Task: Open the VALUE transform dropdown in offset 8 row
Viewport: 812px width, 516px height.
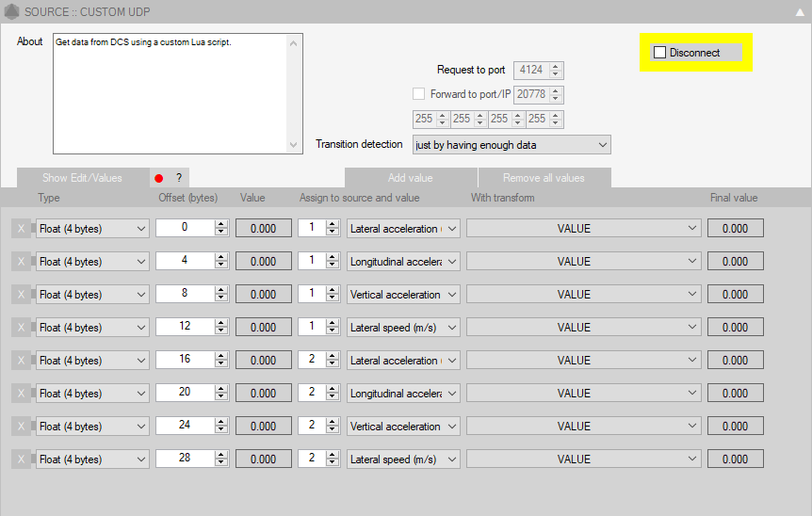Action: (584, 295)
